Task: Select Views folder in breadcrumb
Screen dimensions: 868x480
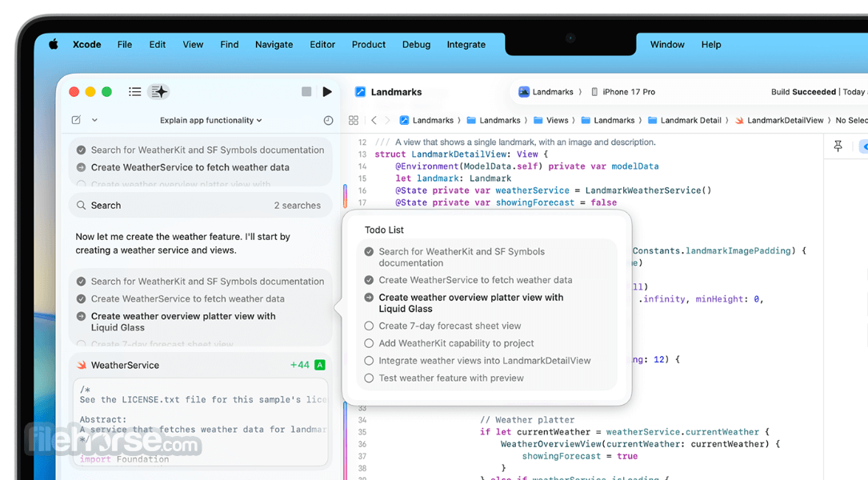Action: (551, 120)
